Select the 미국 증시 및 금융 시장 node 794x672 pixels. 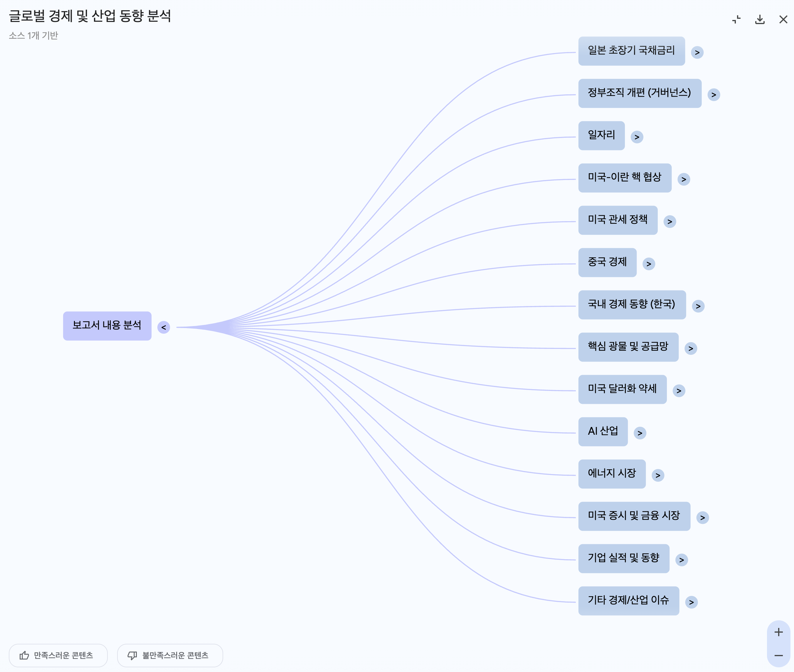point(634,516)
